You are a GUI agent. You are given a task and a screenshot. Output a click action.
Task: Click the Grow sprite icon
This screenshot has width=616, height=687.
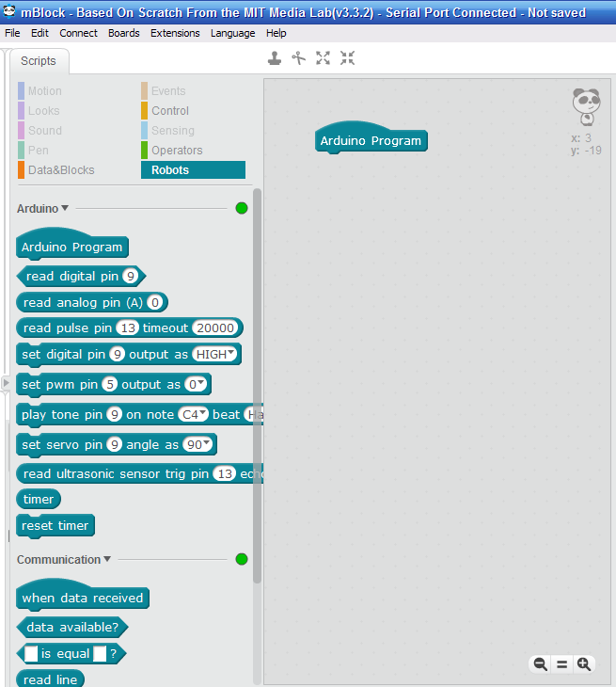point(324,57)
